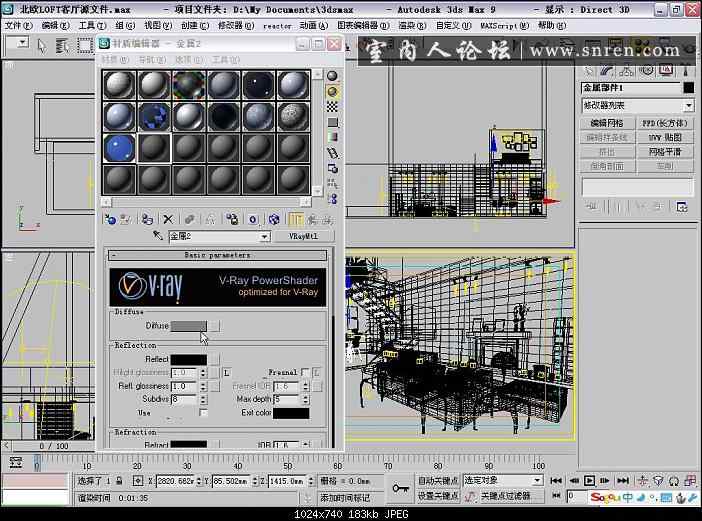This screenshot has height=521, width=702.
Task: Toggle Use interpolation checkbox
Action: (203, 412)
